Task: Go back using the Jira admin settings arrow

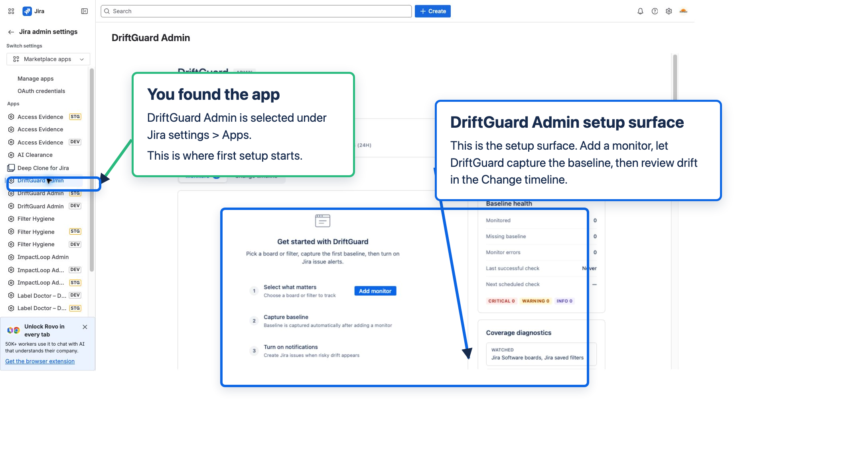Action: click(x=11, y=32)
